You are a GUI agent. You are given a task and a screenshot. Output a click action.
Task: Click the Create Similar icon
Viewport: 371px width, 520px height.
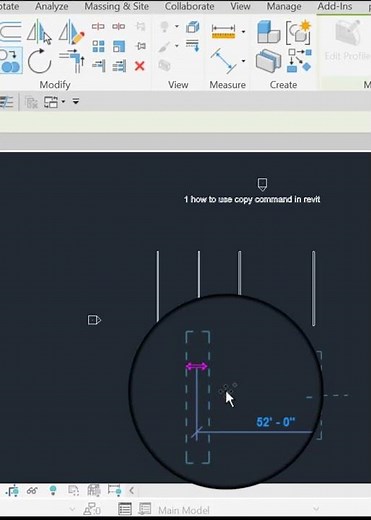point(299,61)
